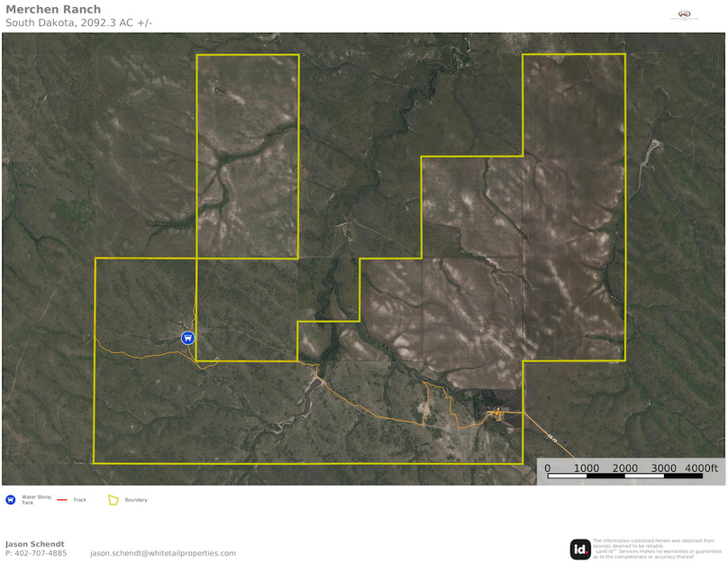This screenshot has width=728, height=563.
Task: Click the Boundary legend label
Action: point(136,500)
